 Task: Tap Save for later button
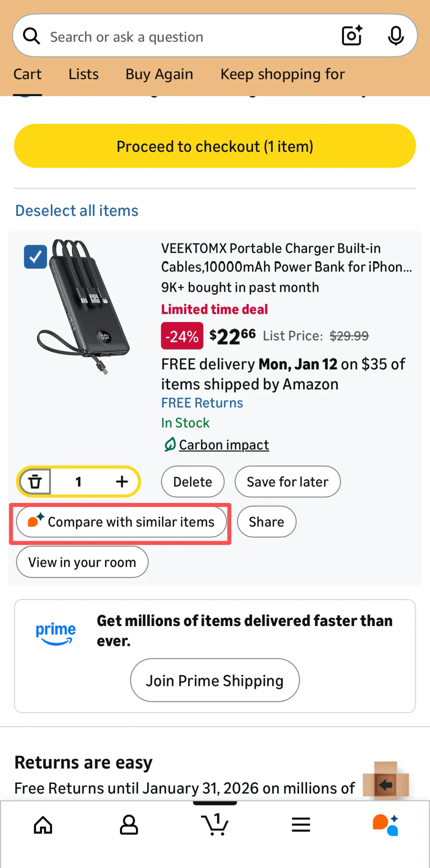point(287,481)
